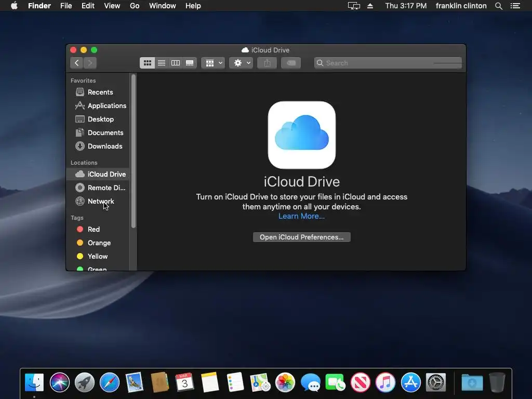The height and width of the screenshot is (399, 532).
Task: Open iTunes from the Dock
Action: click(x=385, y=382)
